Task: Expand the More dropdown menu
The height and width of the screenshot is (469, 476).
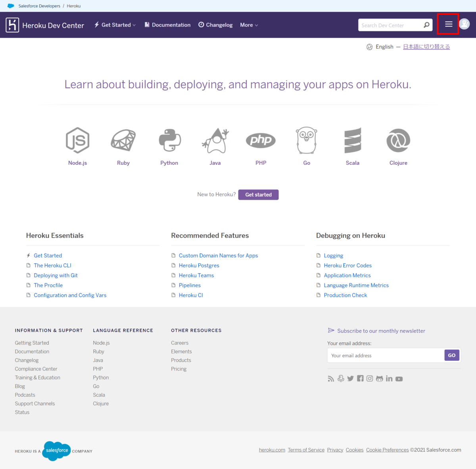Action: click(249, 25)
